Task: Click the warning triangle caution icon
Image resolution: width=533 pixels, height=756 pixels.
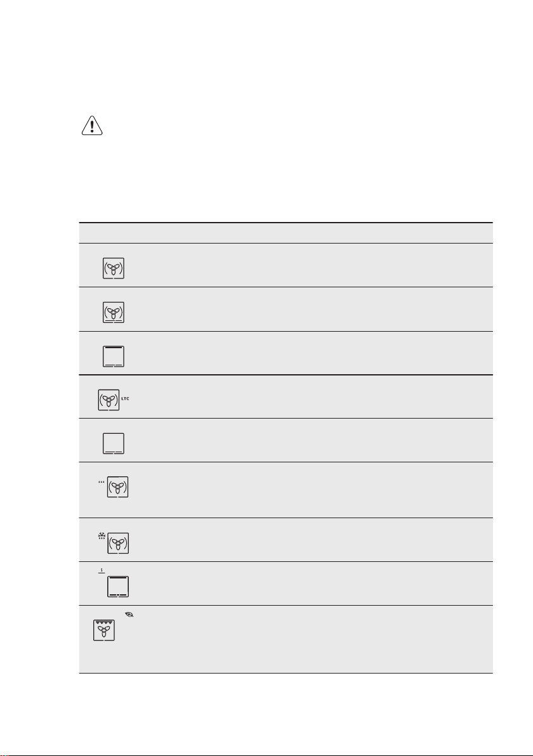Action: [x=92, y=127]
